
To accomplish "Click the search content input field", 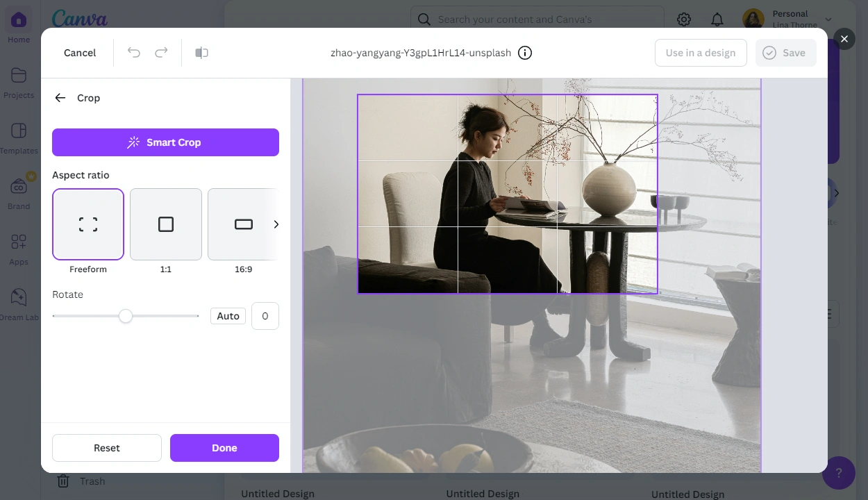I will 537,19.
